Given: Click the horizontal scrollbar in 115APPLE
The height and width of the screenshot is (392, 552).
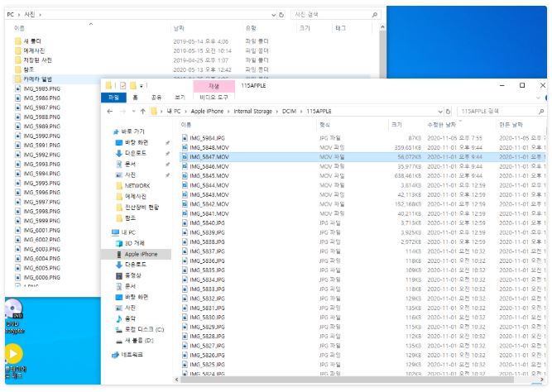Looking at the screenshot, I should [x=347, y=380].
